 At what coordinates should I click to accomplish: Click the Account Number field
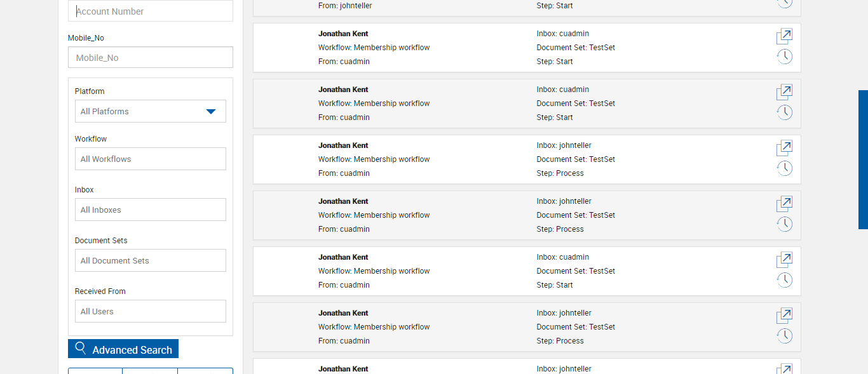coord(151,11)
